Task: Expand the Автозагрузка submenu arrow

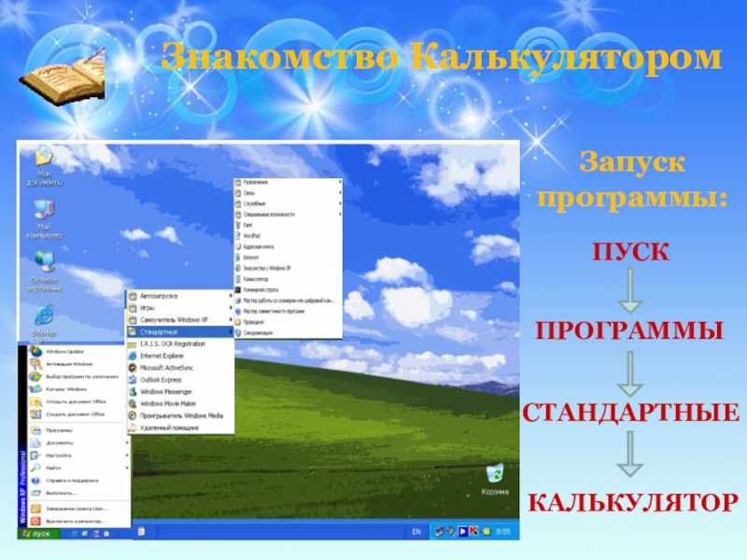Action: click(x=231, y=296)
